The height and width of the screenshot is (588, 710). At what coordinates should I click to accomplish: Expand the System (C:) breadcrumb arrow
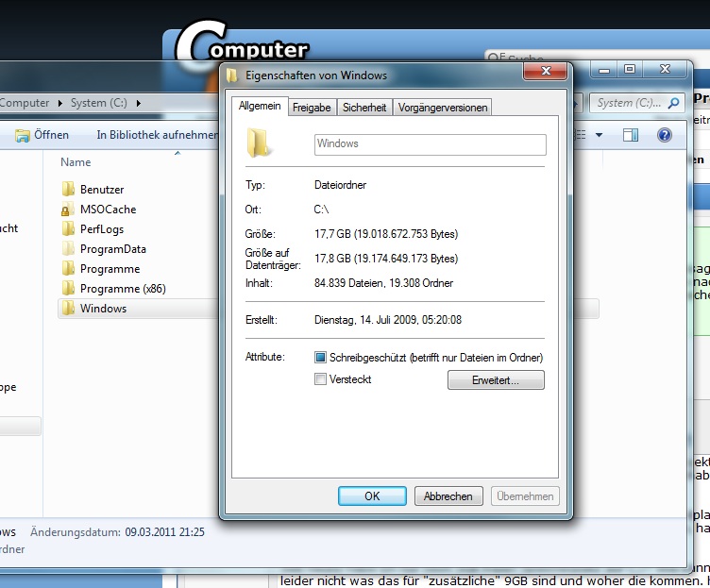click(139, 103)
